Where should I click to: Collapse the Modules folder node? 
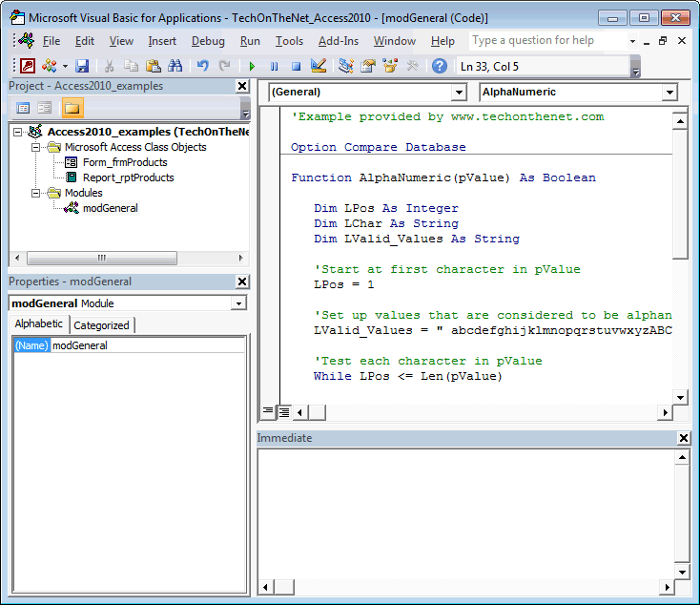(35, 193)
